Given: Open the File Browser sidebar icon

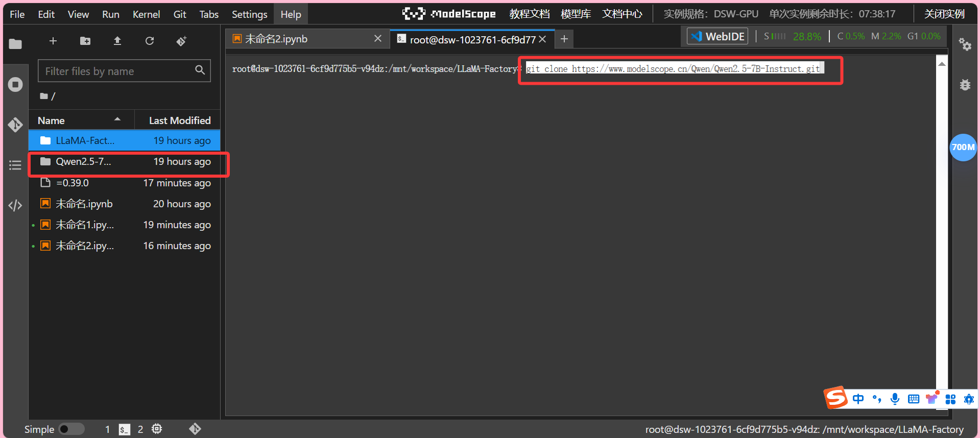Looking at the screenshot, I should click(x=15, y=44).
